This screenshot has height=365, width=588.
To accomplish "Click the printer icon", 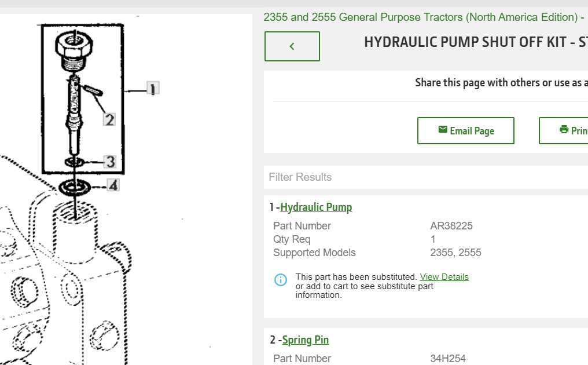I will (x=564, y=130).
